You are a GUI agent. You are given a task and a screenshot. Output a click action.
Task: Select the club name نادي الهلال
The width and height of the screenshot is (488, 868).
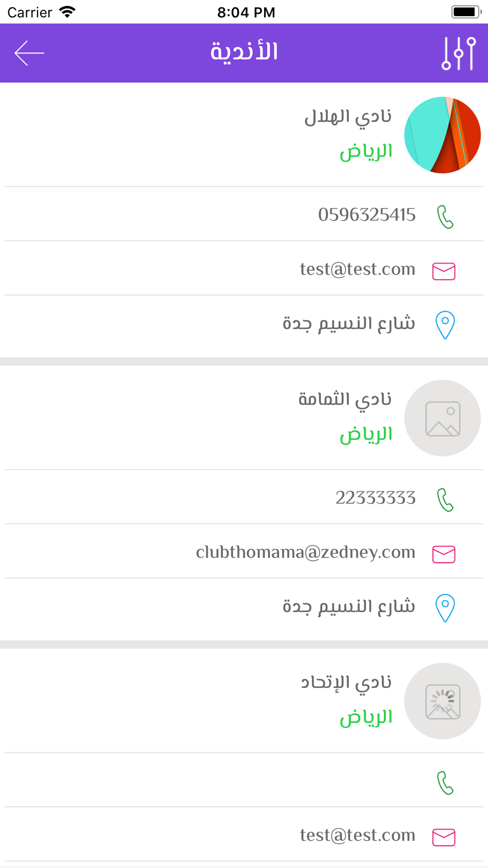pos(348,117)
